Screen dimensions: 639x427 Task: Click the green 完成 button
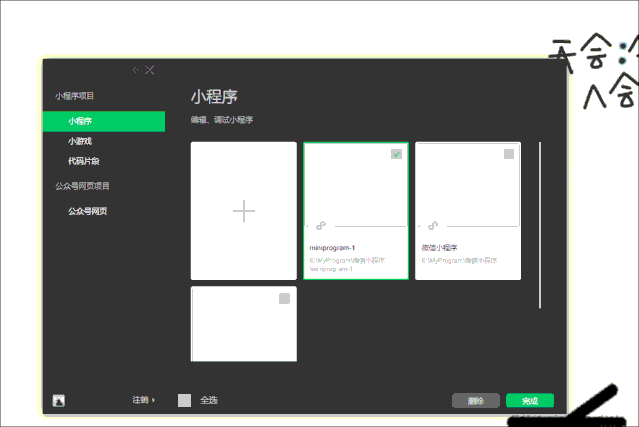(x=530, y=401)
